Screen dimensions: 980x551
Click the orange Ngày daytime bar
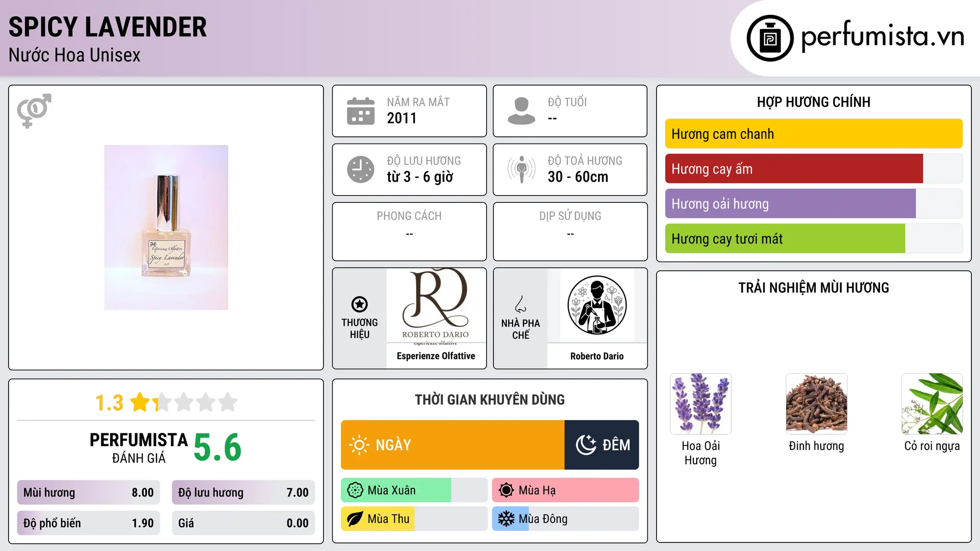[453, 445]
